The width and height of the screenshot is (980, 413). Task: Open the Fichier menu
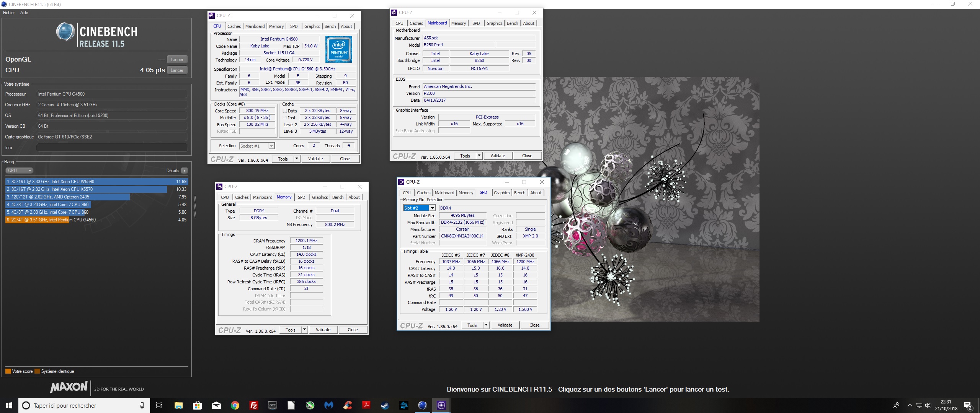point(9,13)
